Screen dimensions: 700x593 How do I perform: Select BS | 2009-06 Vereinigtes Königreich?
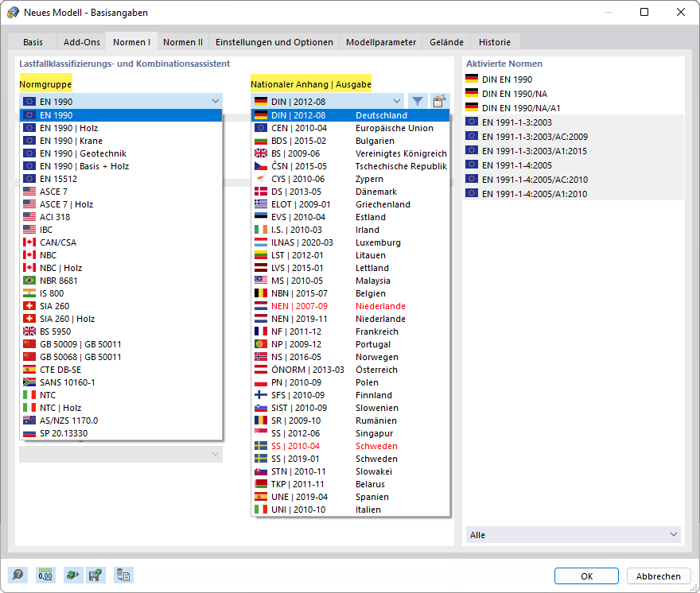click(351, 153)
